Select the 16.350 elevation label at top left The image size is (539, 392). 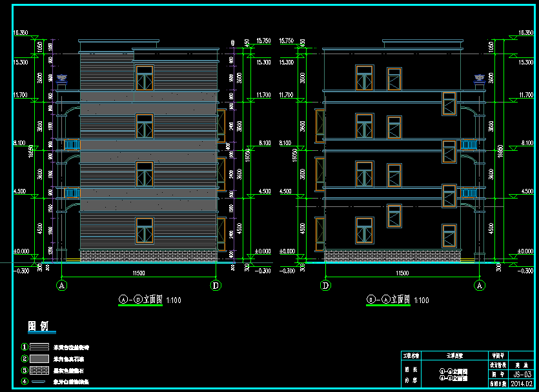pyautogui.click(x=20, y=32)
